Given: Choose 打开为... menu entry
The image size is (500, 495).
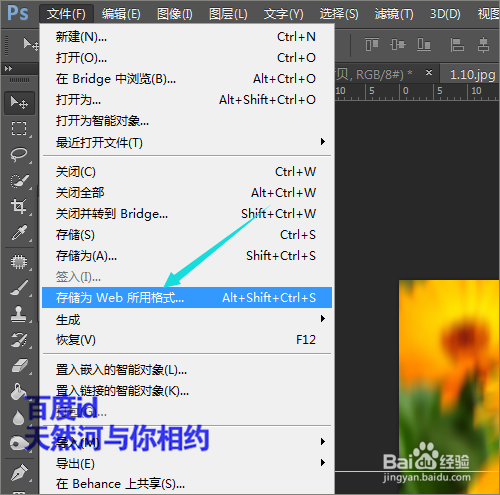Looking at the screenshot, I should coord(187,100).
